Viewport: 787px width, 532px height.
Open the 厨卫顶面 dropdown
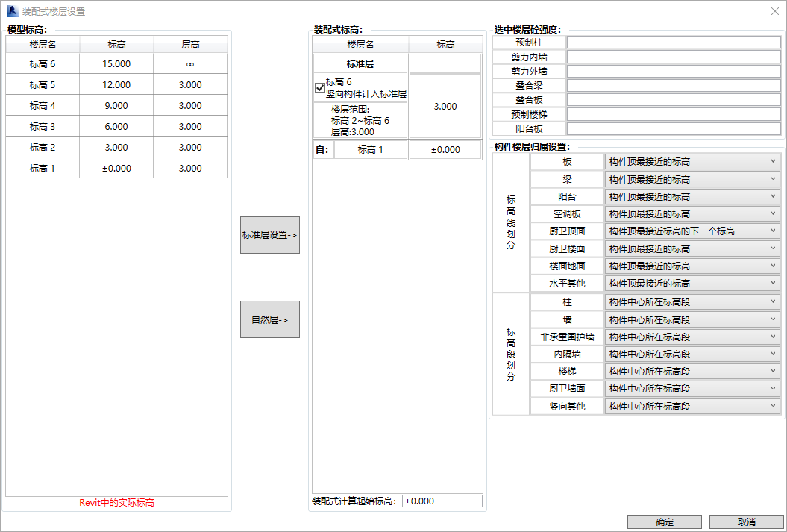coord(692,231)
